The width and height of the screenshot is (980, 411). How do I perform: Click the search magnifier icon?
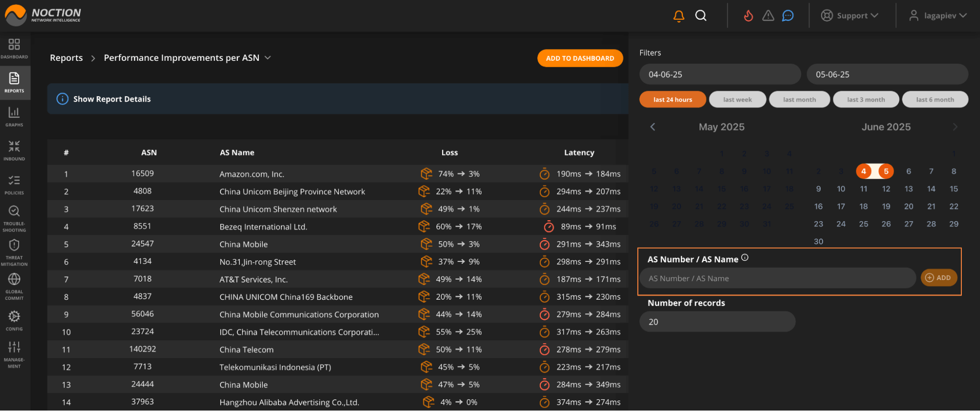click(x=701, y=16)
